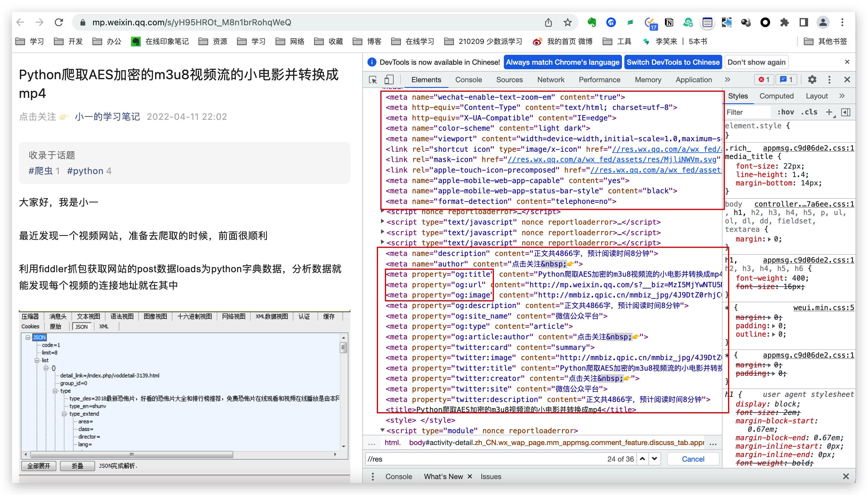This screenshot has width=868, height=495.
Task: Bookmark this page with star icon
Action: [567, 23]
